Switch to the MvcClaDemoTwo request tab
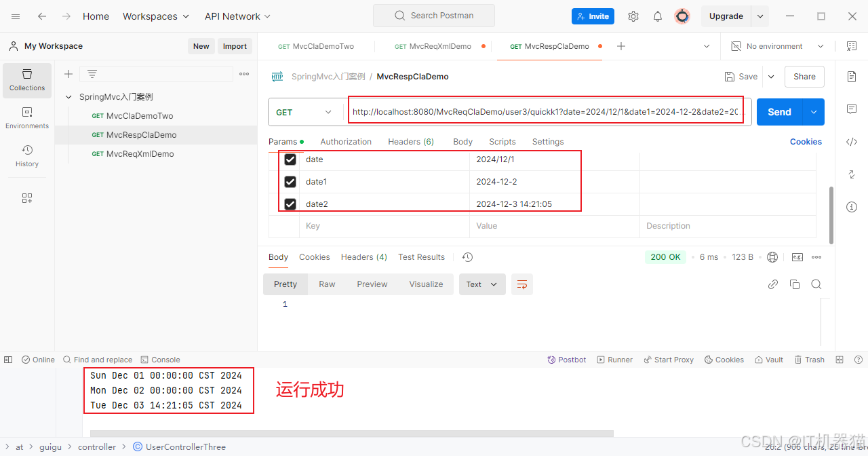Viewport: 868px width, 456px height. pyautogui.click(x=316, y=46)
